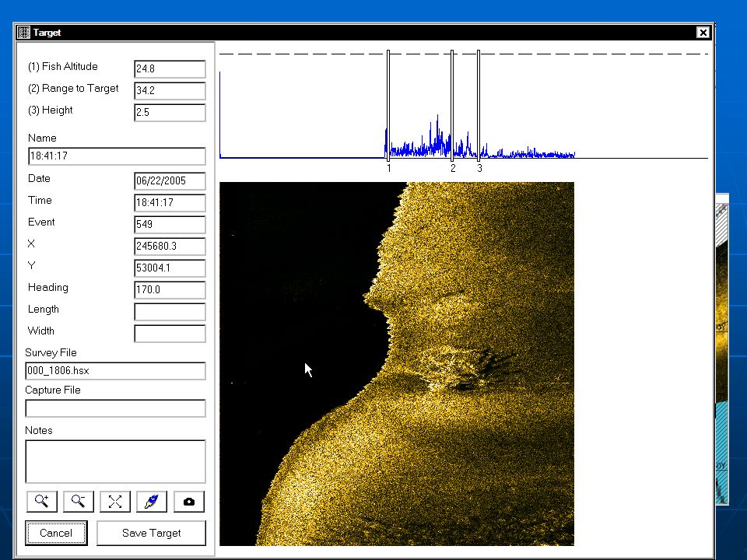
Task: Click the Fish Altitude field
Action: [170, 68]
